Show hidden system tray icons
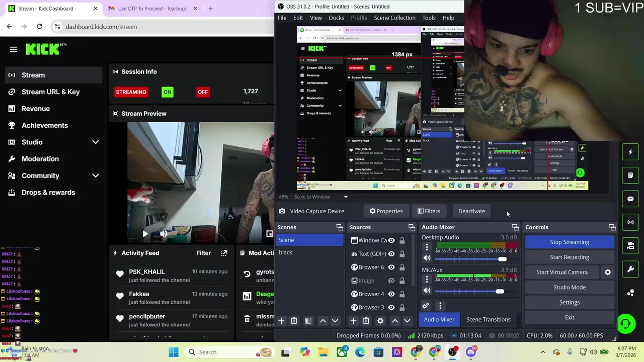The width and height of the screenshot is (644, 362). tap(543, 352)
